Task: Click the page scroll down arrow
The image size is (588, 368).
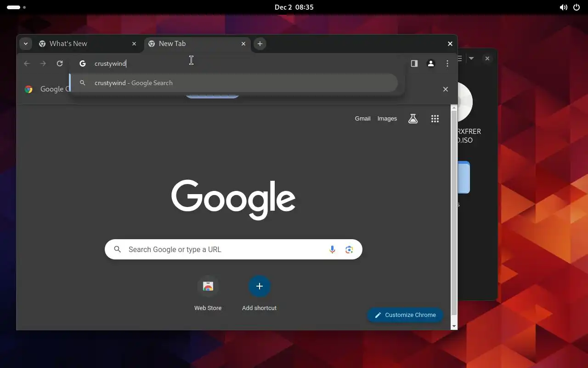Action: [454, 326]
